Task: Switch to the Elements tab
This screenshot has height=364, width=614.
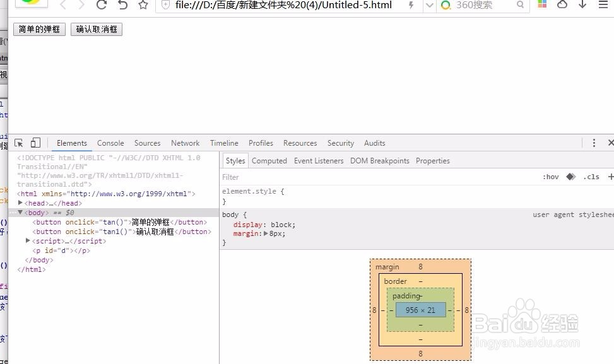Action: 72,143
